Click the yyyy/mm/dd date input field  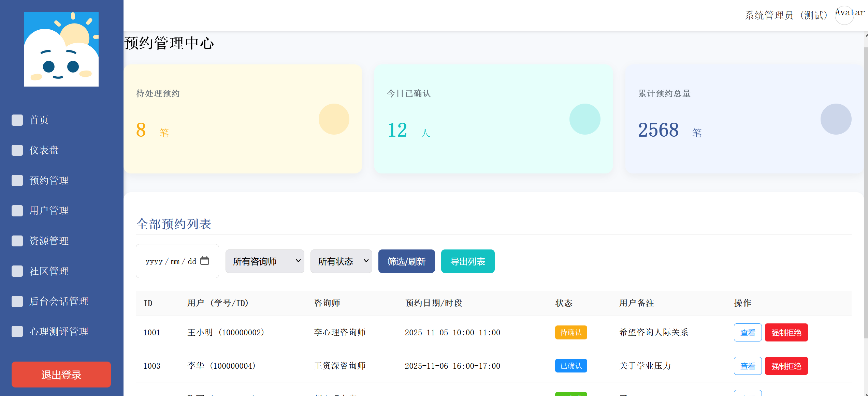coord(171,261)
